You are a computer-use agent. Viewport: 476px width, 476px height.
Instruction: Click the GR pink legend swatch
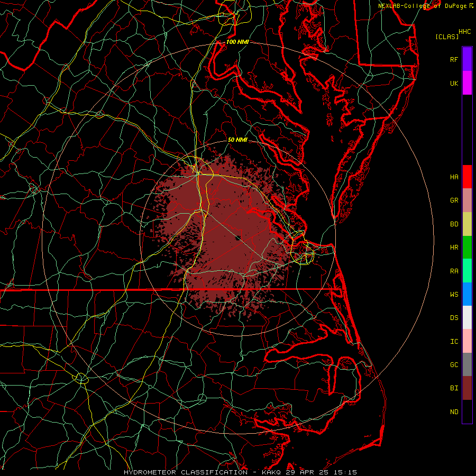pos(467,200)
